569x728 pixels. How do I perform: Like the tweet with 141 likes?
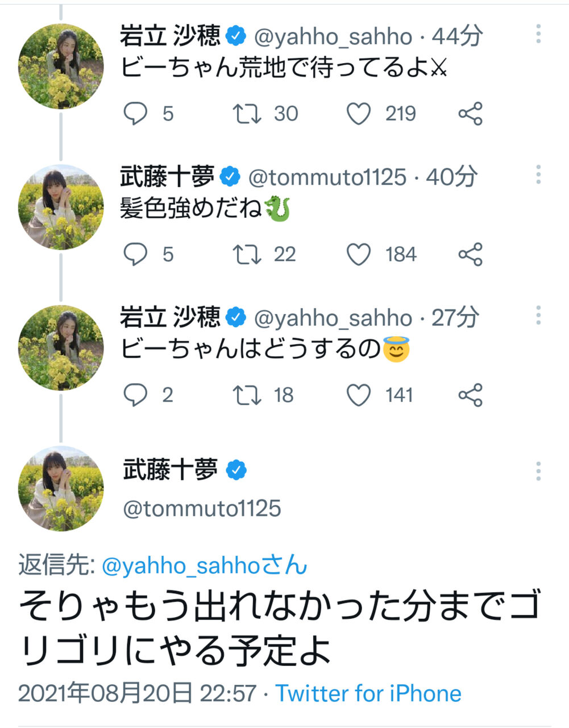pyautogui.click(x=359, y=395)
